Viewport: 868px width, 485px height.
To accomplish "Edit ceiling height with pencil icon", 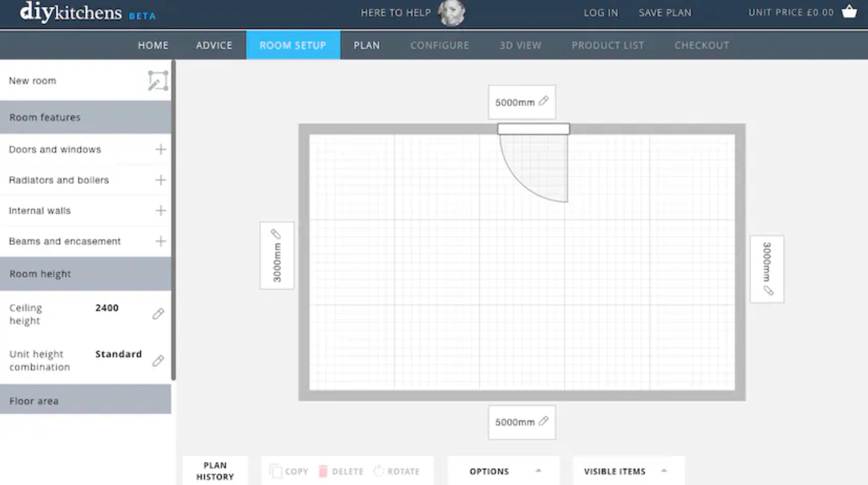I will [158, 314].
